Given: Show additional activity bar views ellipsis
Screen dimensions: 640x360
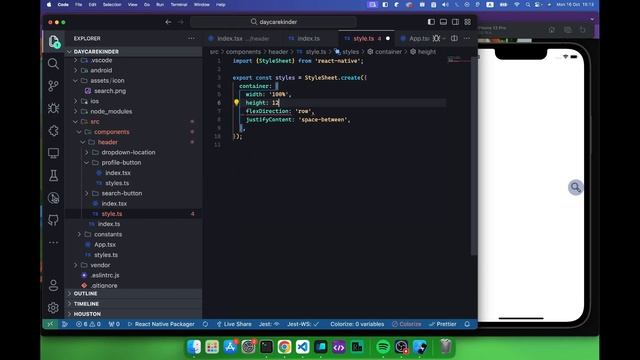Looking at the screenshot, I should click(x=53, y=242).
